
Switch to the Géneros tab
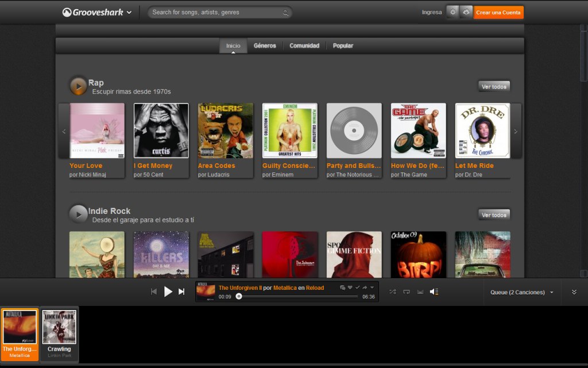point(265,45)
